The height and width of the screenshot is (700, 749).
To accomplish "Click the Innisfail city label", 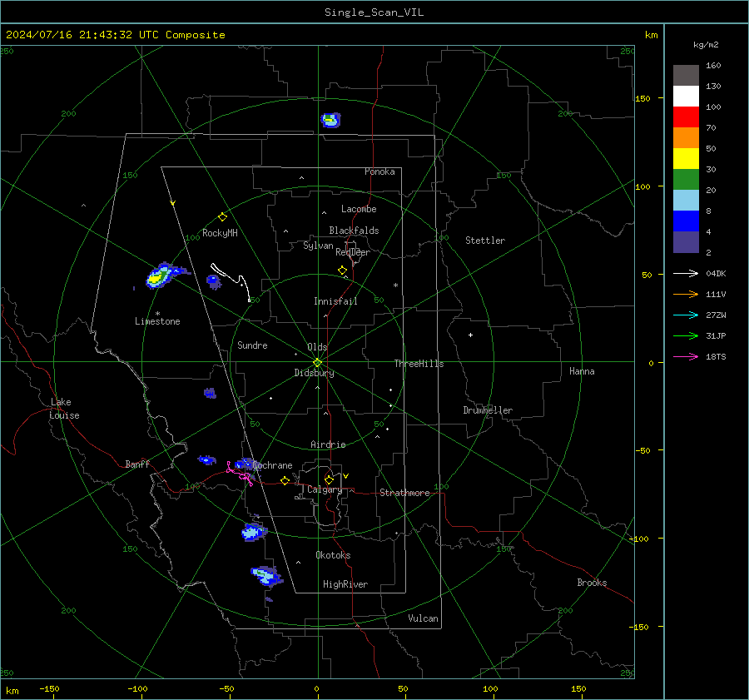I will pos(335,301).
